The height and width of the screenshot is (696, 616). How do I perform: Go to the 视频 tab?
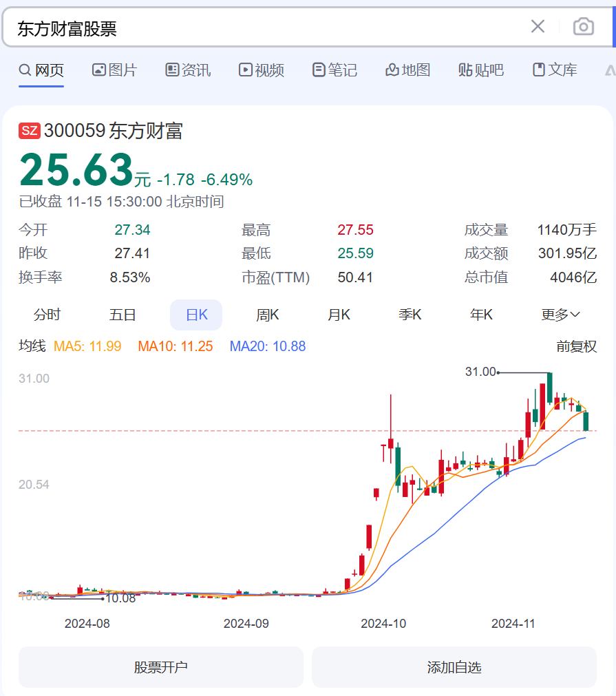[x=261, y=70]
